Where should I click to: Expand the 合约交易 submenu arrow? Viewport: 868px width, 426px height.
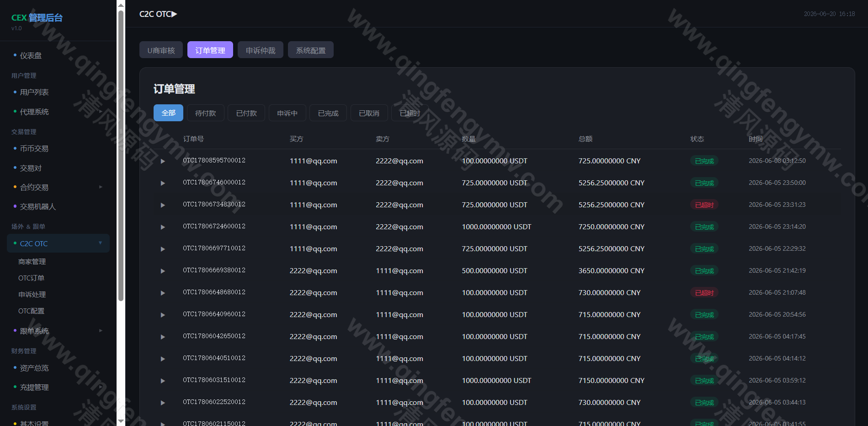point(101,187)
